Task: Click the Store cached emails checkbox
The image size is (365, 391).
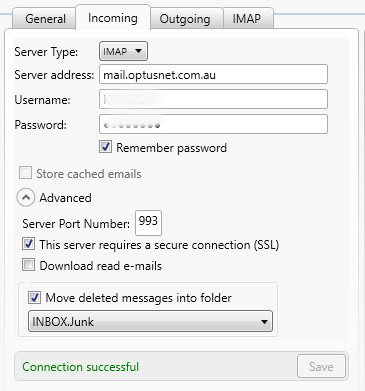Action: (x=25, y=173)
